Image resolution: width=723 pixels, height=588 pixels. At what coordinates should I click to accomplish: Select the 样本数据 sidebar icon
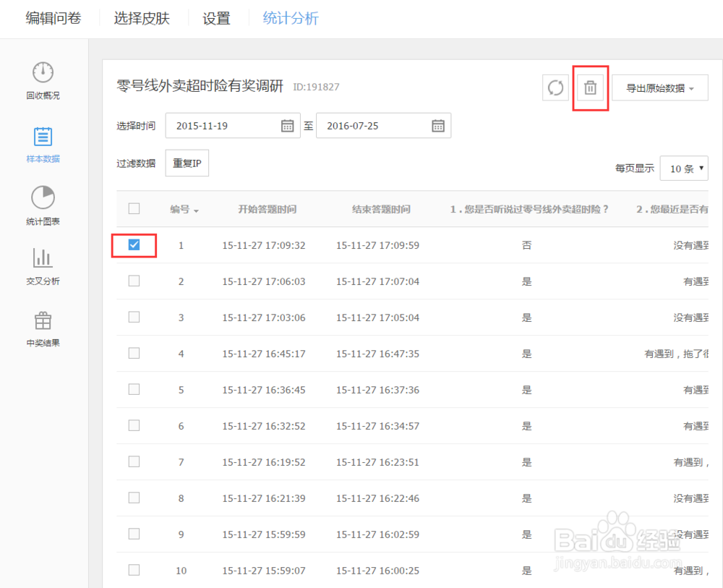[42, 144]
